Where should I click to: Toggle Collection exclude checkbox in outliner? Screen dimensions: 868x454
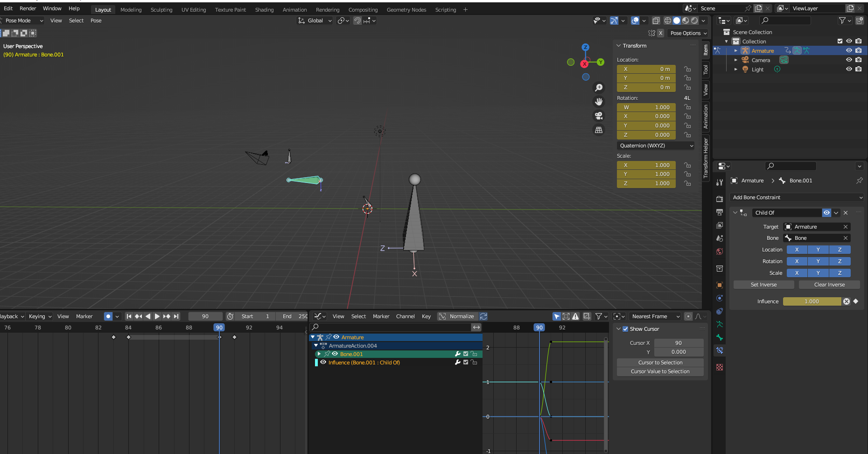point(840,41)
